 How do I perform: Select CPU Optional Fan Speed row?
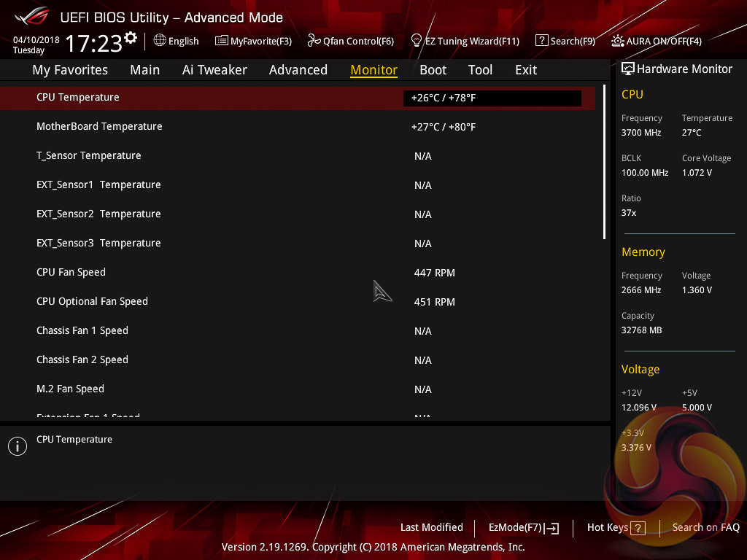point(298,301)
